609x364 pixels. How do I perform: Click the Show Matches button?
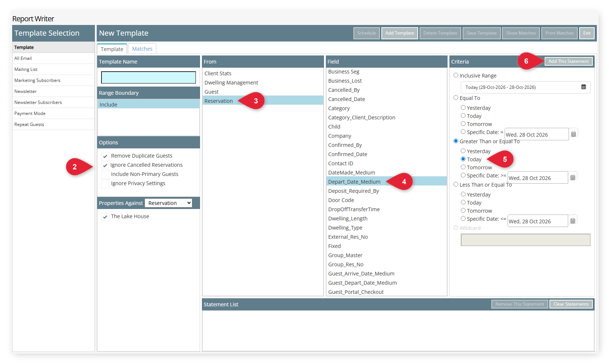[521, 33]
